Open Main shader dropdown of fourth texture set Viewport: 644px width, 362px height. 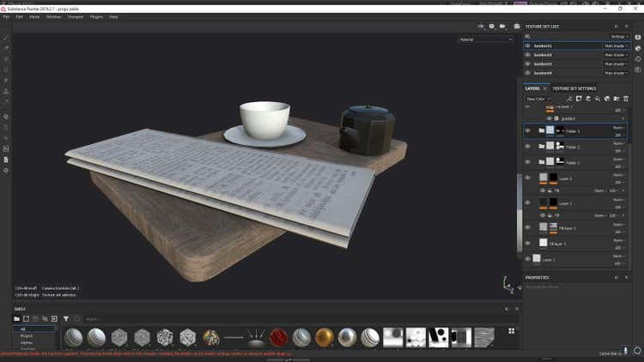[616, 73]
